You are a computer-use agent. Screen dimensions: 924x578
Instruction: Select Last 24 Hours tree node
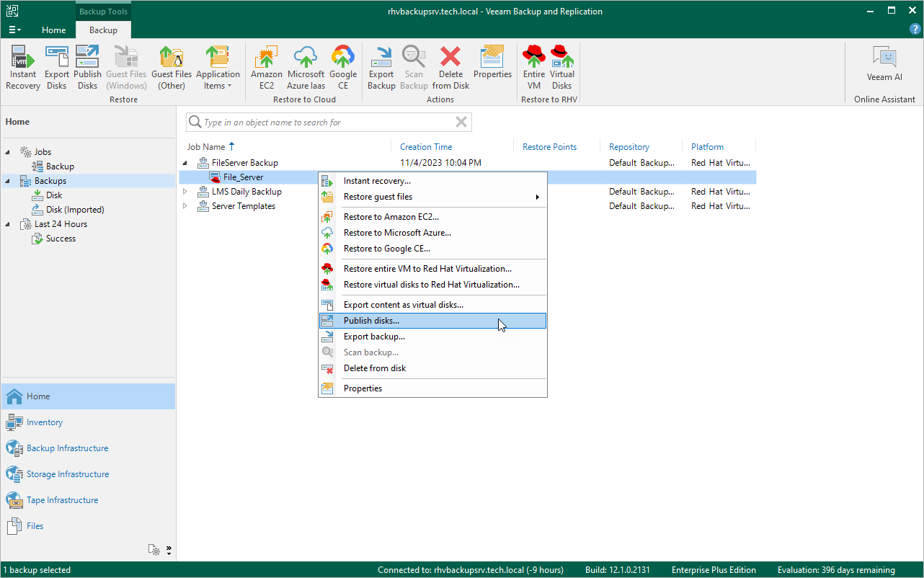61,224
